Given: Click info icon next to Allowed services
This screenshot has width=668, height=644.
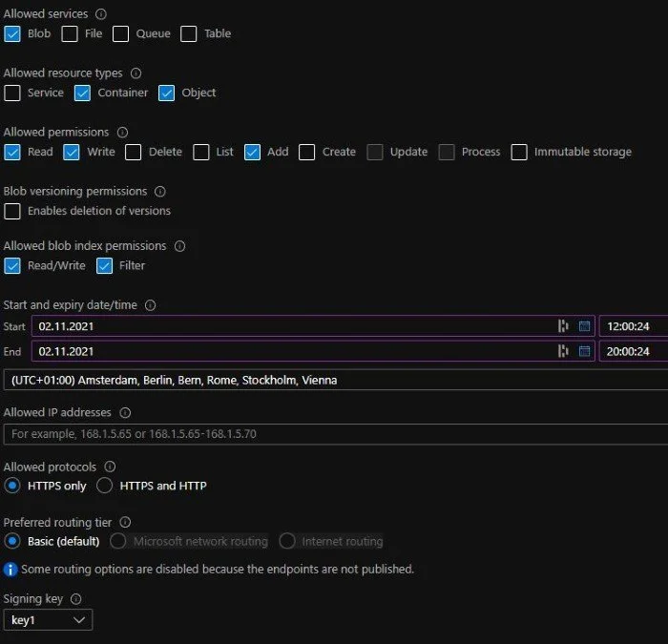Looking at the screenshot, I should pos(101,14).
